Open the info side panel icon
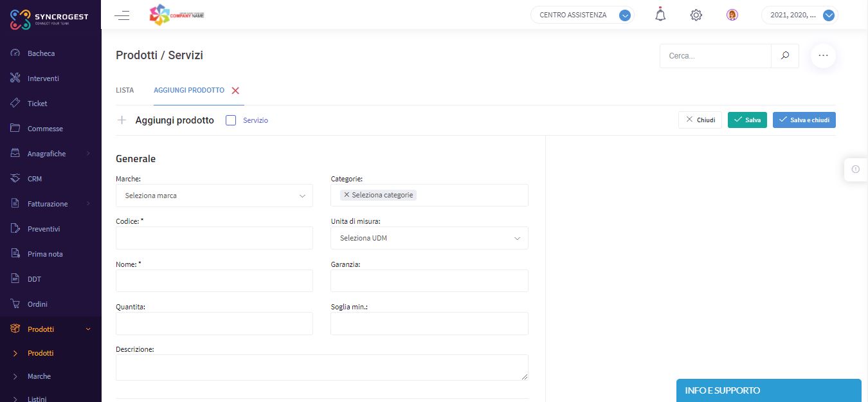 (x=855, y=169)
